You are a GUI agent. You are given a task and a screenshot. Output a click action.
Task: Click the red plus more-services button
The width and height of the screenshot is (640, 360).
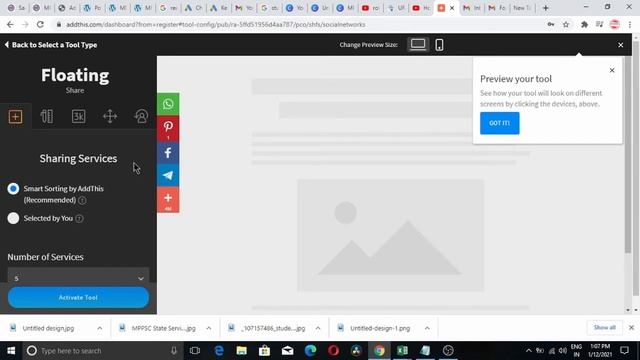[x=168, y=200]
